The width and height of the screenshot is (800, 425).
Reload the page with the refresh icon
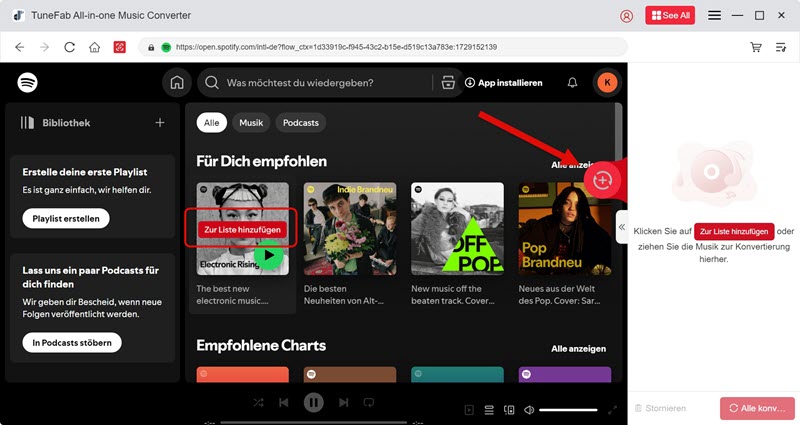69,47
